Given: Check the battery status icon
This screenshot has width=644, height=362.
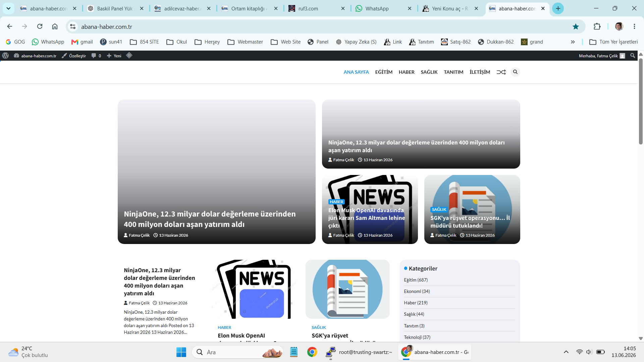Looking at the screenshot, I should [x=600, y=352].
